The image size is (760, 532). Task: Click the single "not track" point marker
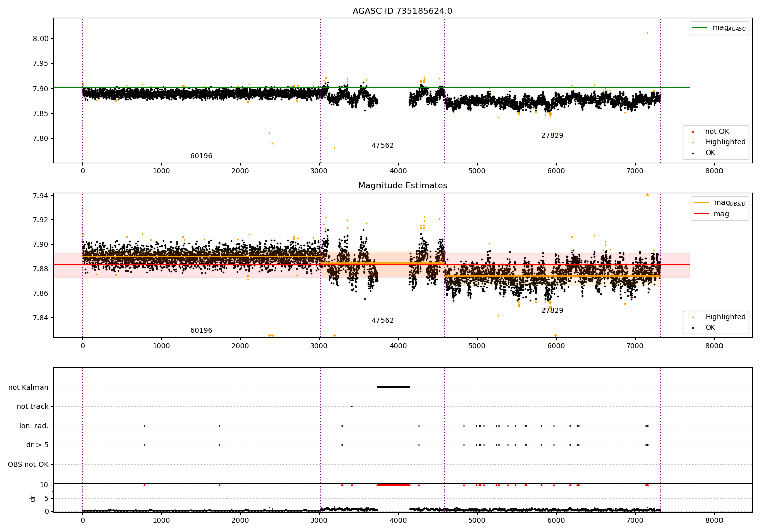pyautogui.click(x=352, y=406)
